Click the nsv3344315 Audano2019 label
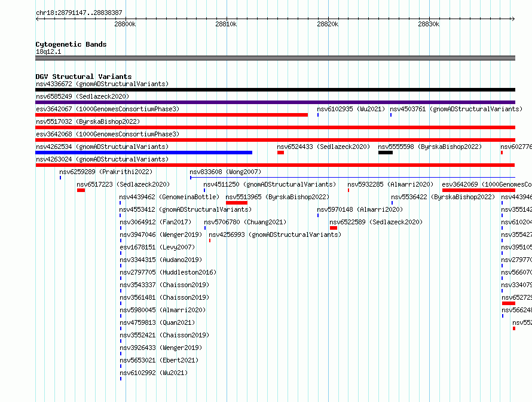Screen dimensions: 532x402 161,260
